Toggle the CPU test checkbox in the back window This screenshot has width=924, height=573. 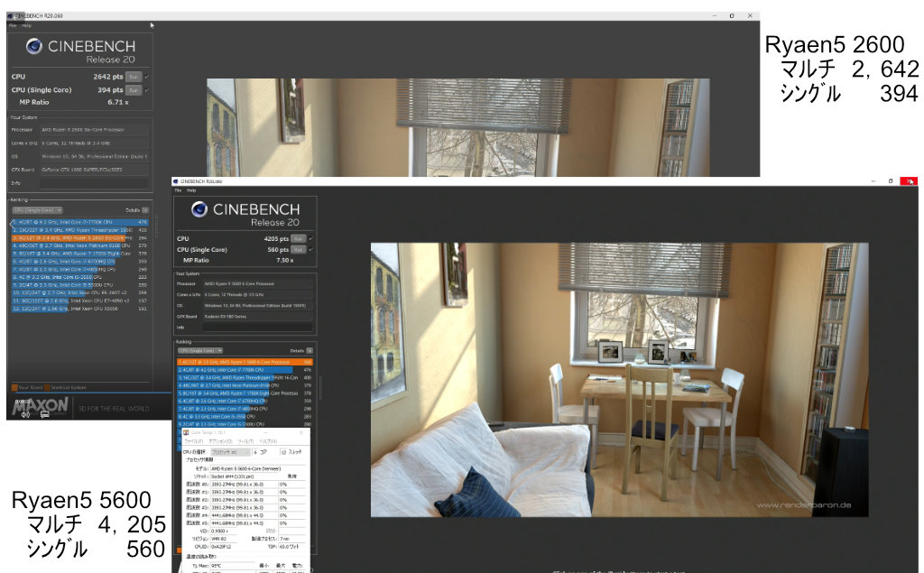click(x=146, y=77)
